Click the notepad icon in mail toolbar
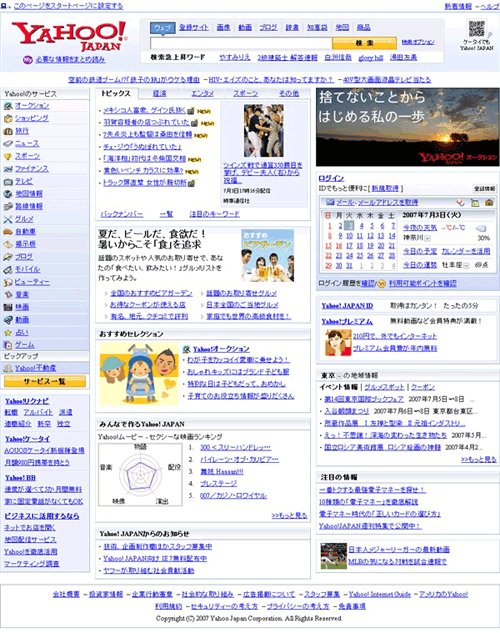This screenshot has height=633, width=500. point(475,203)
